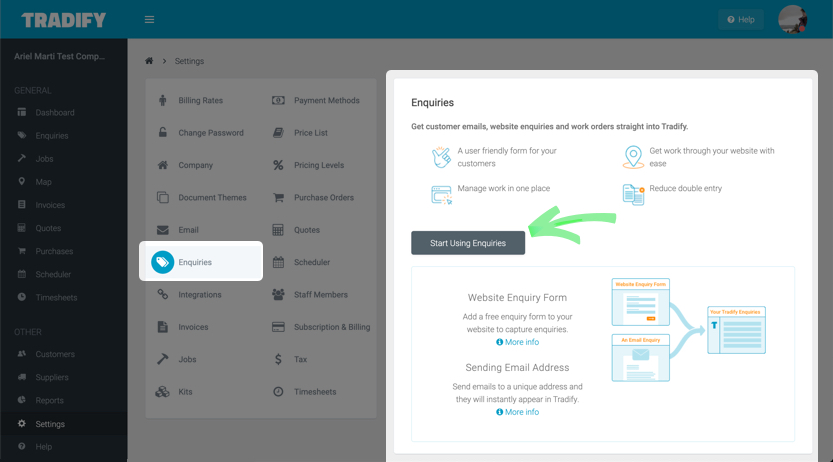Click the Email envelope icon
Viewport: 833px width, 462px height.
163,230
